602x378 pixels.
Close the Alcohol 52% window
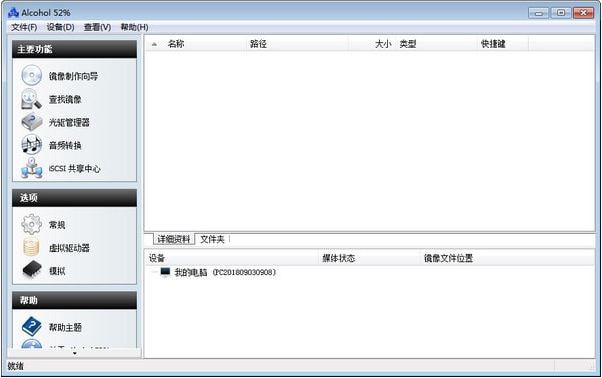coord(584,13)
